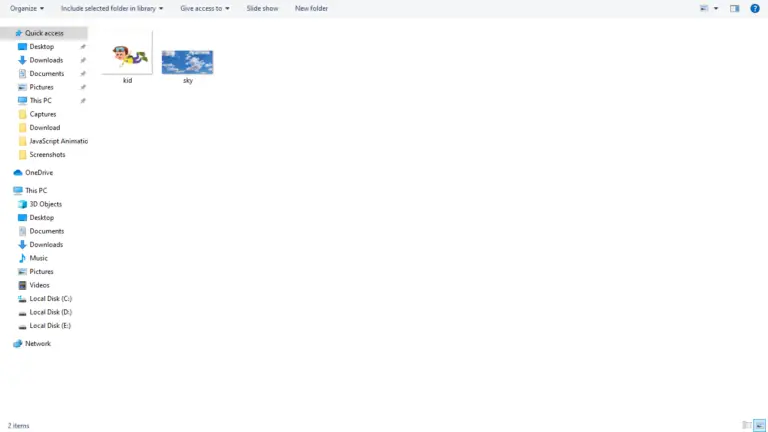Start the Slide show

(262, 8)
